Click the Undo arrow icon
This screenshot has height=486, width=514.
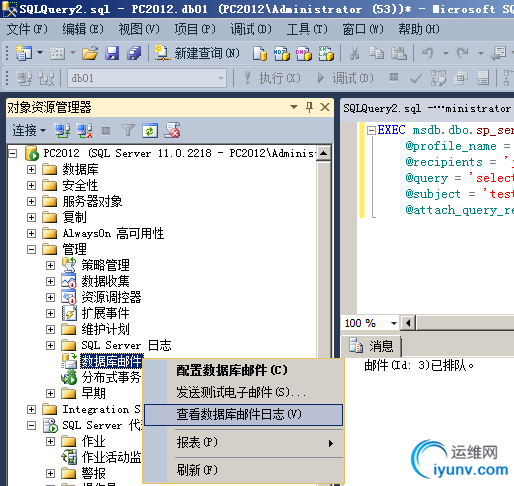click(428, 53)
